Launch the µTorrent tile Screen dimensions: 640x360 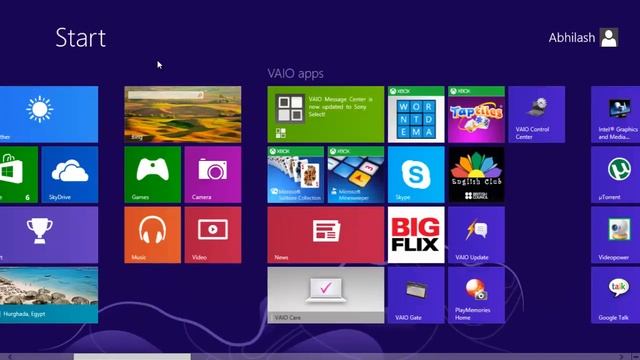coord(616,175)
